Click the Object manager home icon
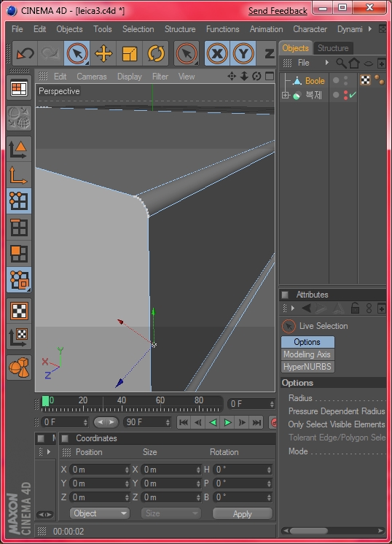The height and width of the screenshot is (544, 392). tap(354, 63)
